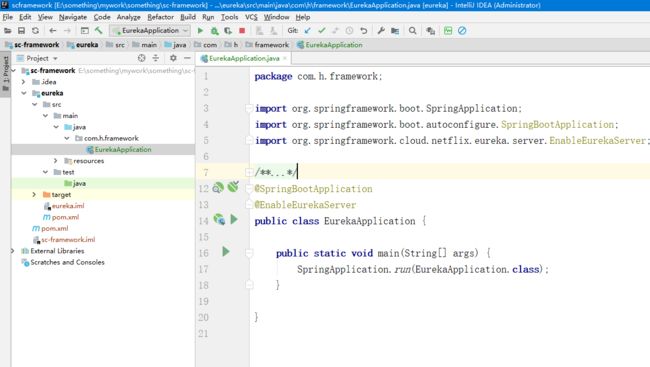Expand the .idea folder
The width and height of the screenshot is (650, 367).
[24, 82]
